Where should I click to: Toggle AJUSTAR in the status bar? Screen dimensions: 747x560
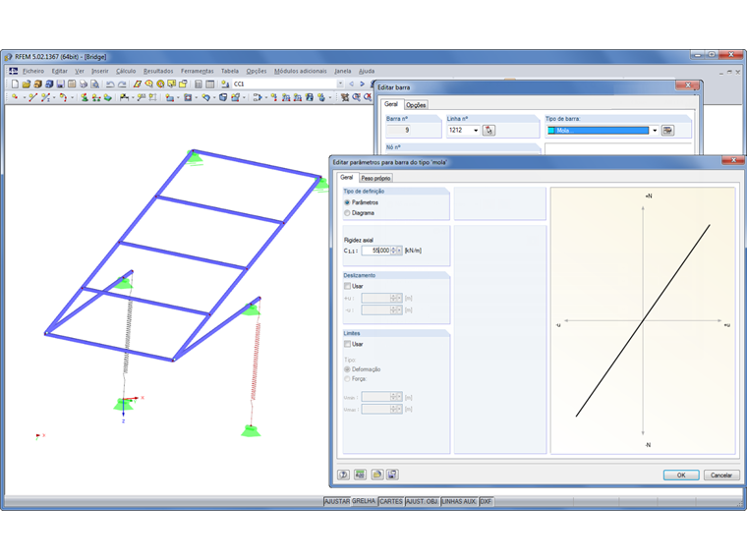coord(337,501)
